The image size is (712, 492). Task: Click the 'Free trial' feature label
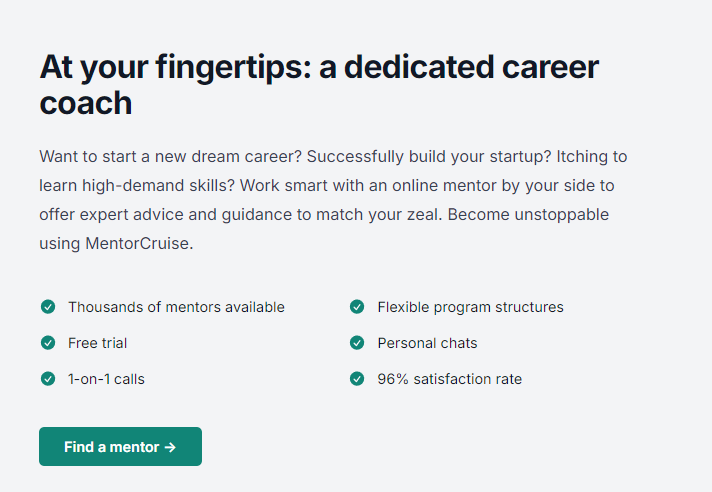point(97,343)
